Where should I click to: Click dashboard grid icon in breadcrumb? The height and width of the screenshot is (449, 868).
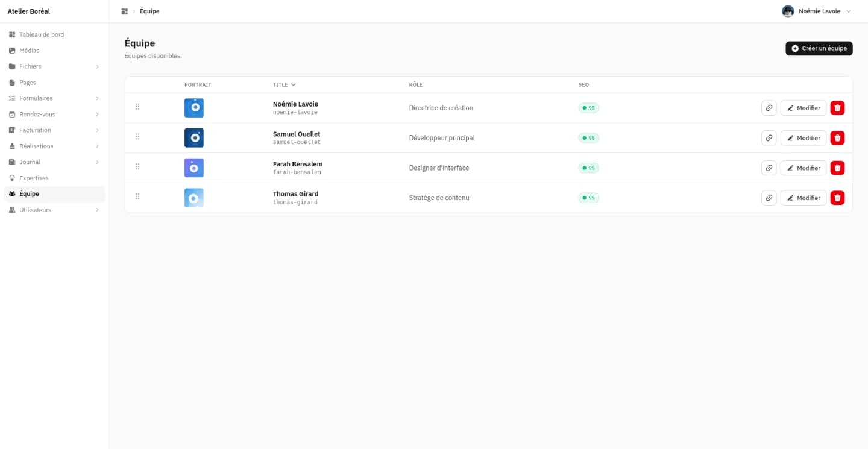pyautogui.click(x=125, y=11)
